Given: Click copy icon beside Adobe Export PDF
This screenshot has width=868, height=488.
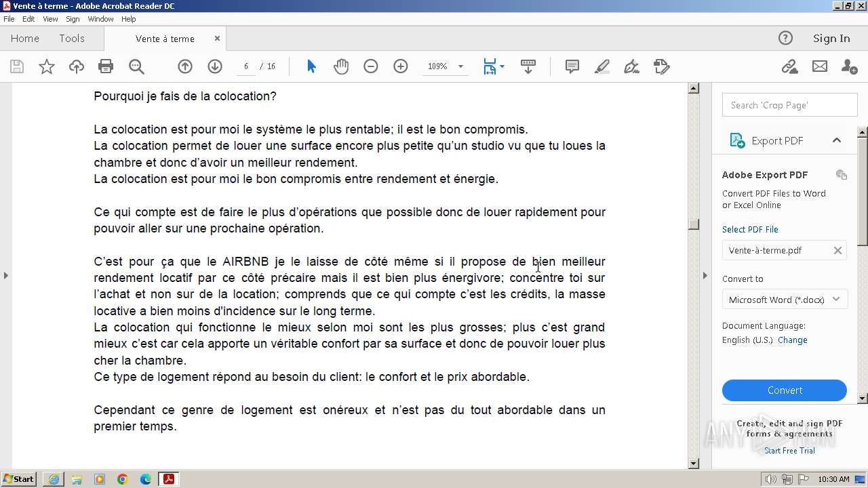Looking at the screenshot, I should pyautogui.click(x=842, y=175).
